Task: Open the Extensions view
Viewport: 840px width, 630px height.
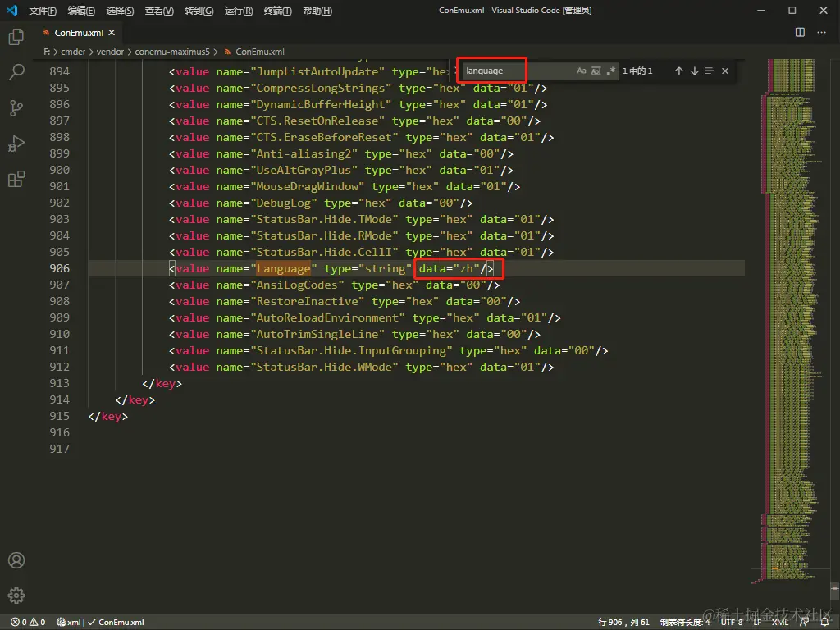Action: pos(16,179)
